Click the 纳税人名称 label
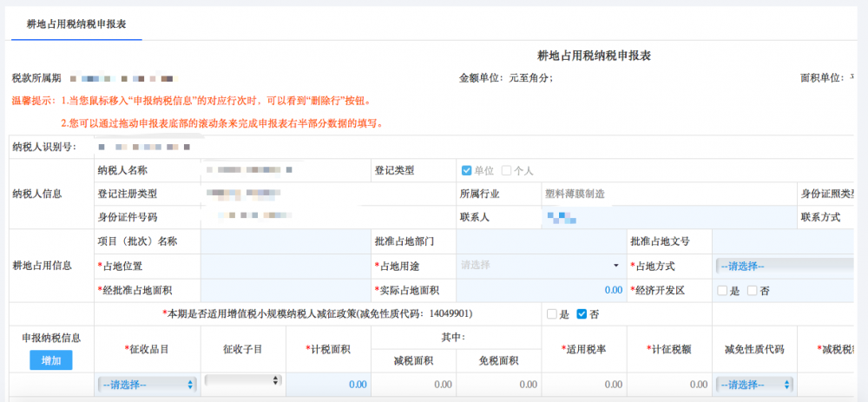The image size is (868, 402). tap(122, 170)
